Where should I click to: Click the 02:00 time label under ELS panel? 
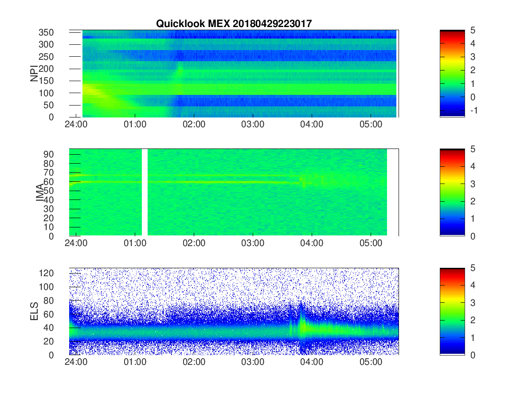pyautogui.click(x=194, y=362)
